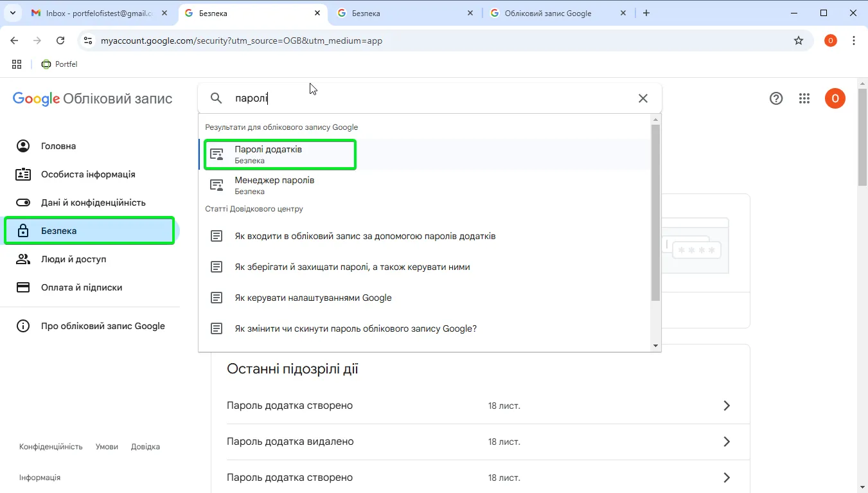Click the Конфіденційність footer link

[x=51, y=447]
